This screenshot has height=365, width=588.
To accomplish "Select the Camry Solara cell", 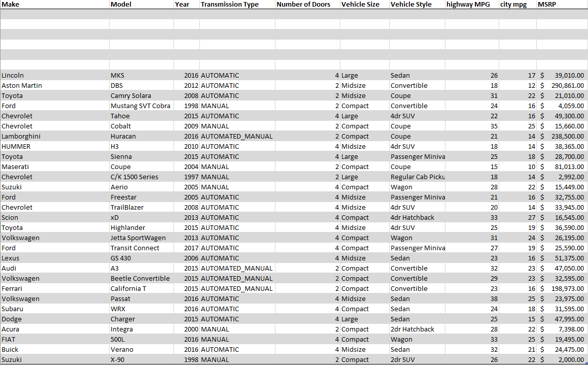I will pyautogui.click(x=142, y=95).
